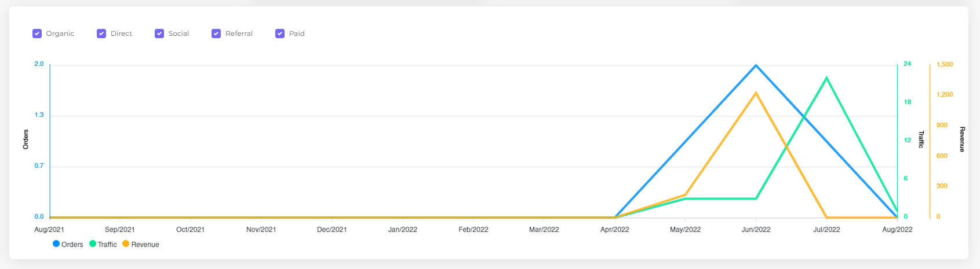The height and width of the screenshot is (269, 980).
Task: Select the Jul/2022 Traffic peak point
Action: tap(826, 77)
